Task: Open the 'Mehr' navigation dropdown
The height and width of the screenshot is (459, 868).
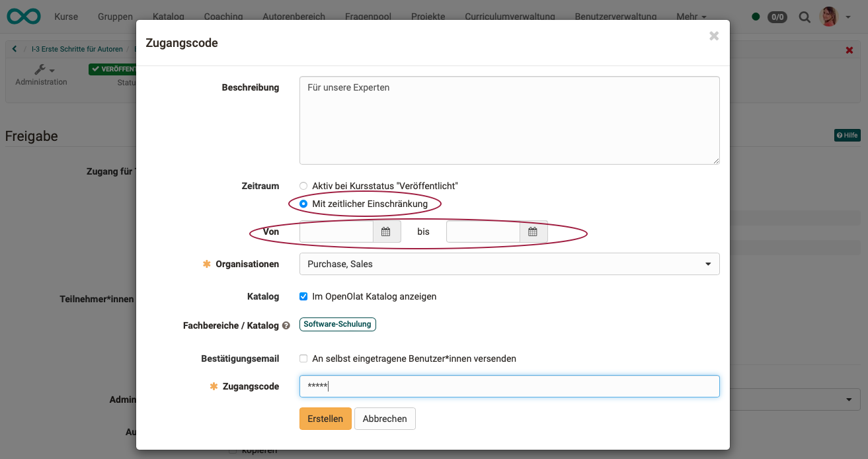Action: 691,17
